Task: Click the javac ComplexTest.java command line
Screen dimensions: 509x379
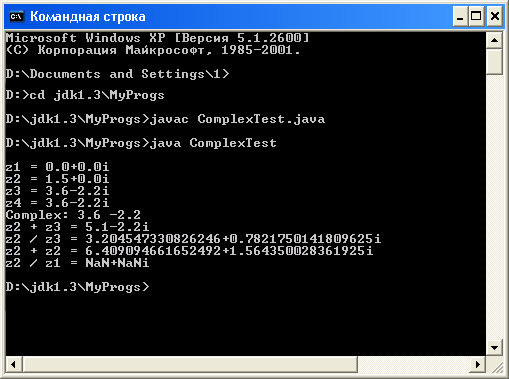Action: click(165, 119)
